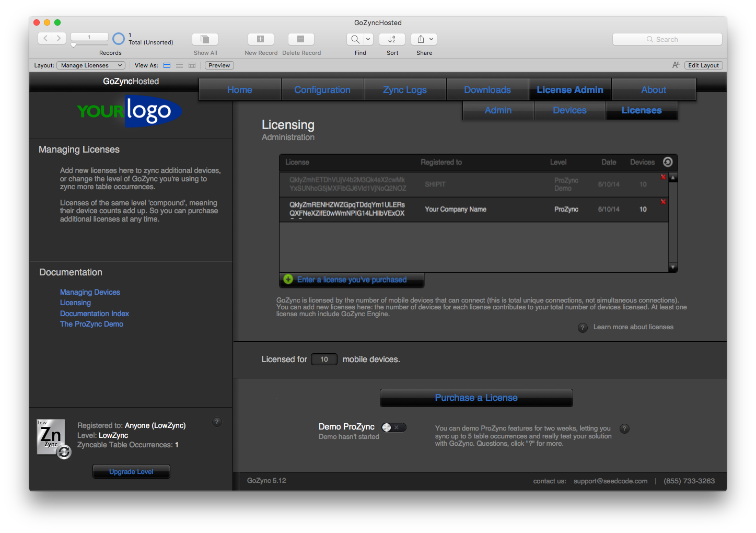Click help icon in registration panel
The image size is (756, 533).
(217, 422)
